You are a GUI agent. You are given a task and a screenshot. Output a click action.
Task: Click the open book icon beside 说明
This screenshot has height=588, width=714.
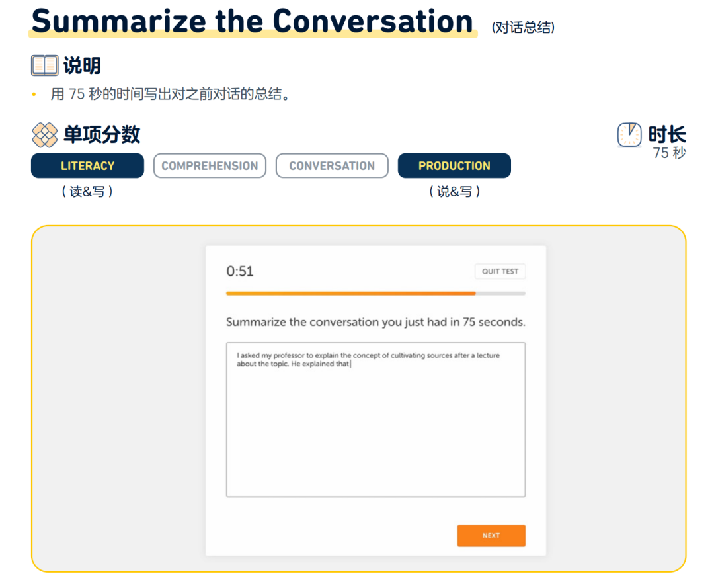point(44,65)
